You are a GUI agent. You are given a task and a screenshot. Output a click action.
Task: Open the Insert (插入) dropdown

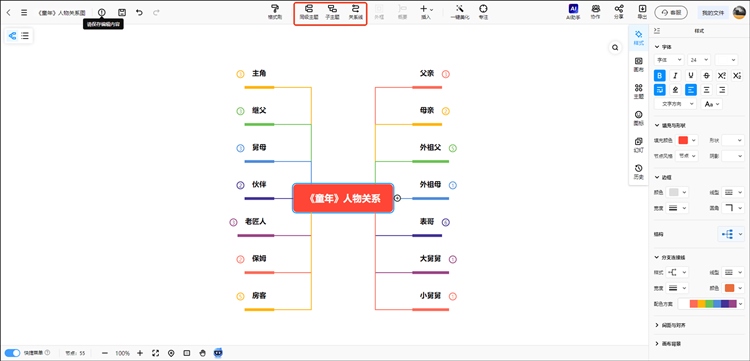(426, 12)
